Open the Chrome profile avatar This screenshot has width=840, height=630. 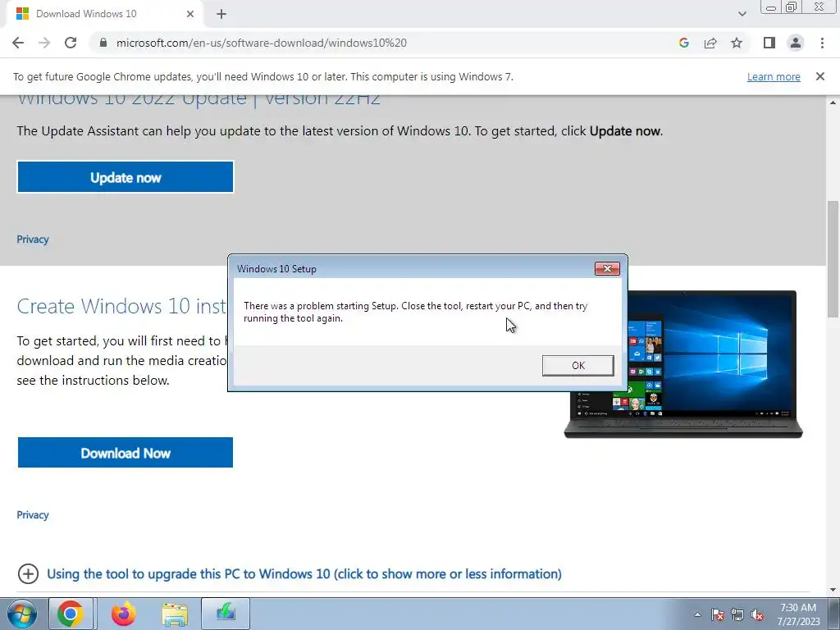[796, 43]
